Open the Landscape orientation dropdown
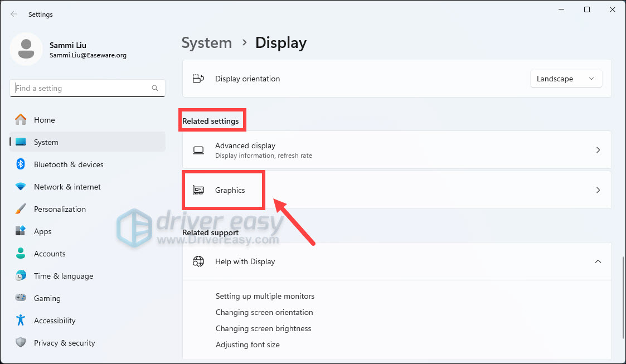The width and height of the screenshot is (626, 364). [x=566, y=79]
